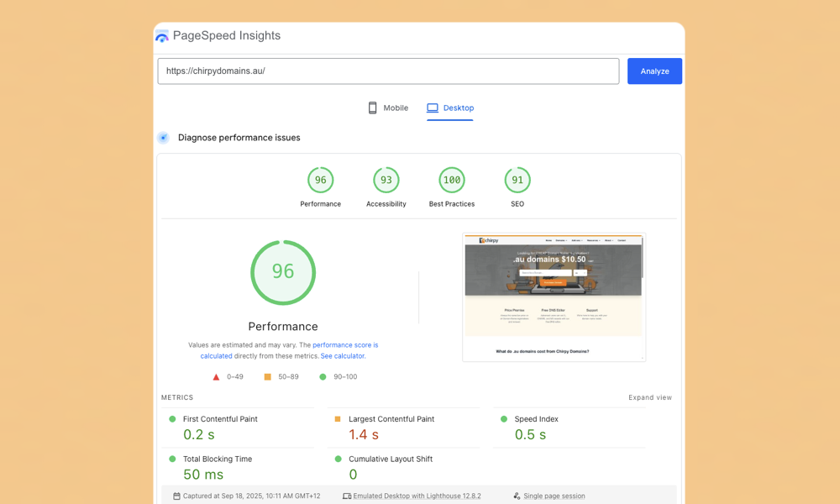Switch to the Desktop tab

(450, 108)
